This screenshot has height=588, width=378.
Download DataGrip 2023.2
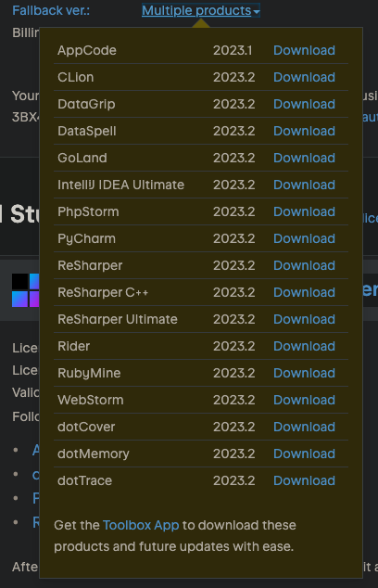304,104
